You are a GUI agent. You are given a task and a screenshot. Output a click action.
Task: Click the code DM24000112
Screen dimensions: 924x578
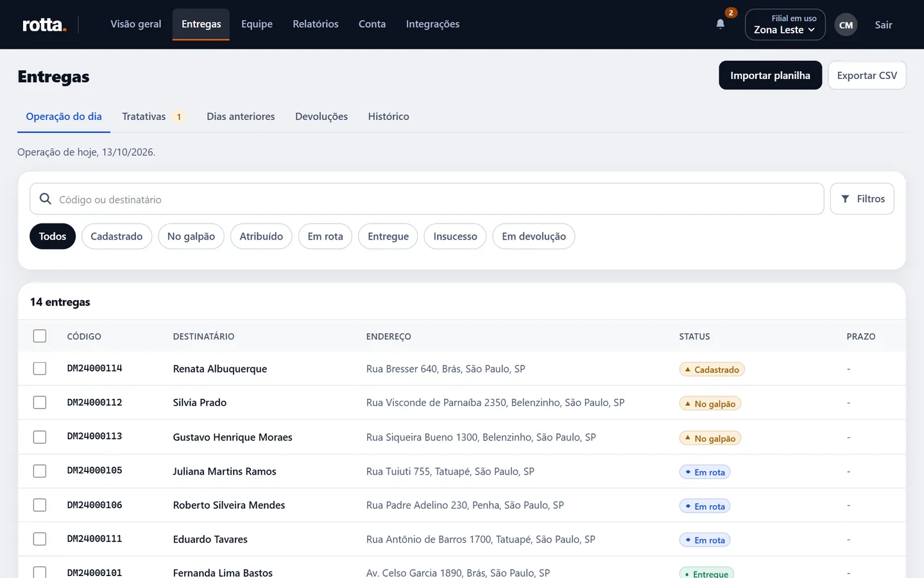pos(94,402)
